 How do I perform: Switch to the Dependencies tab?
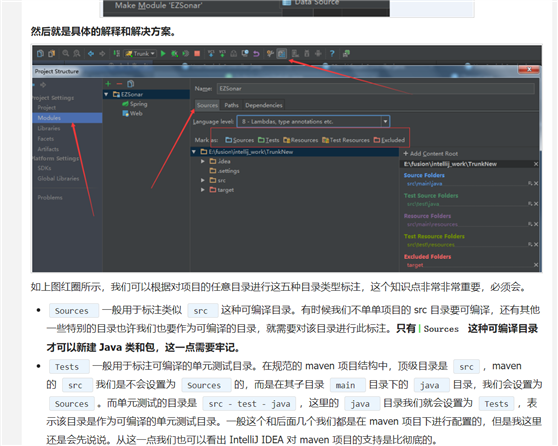[264, 105]
